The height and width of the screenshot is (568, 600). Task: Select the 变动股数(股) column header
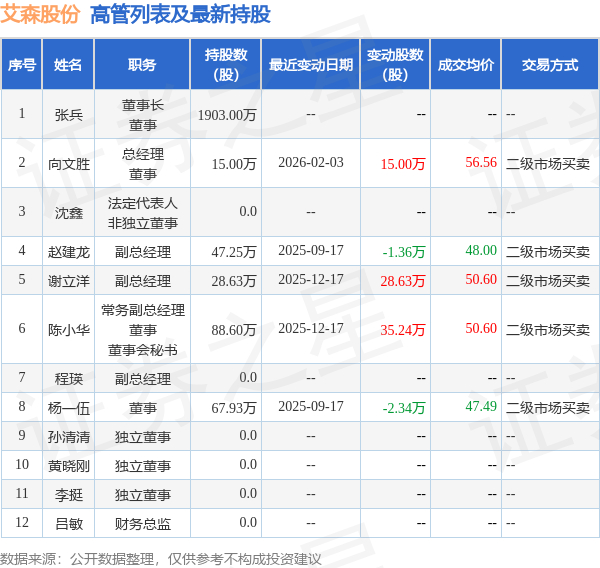coord(395,65)
